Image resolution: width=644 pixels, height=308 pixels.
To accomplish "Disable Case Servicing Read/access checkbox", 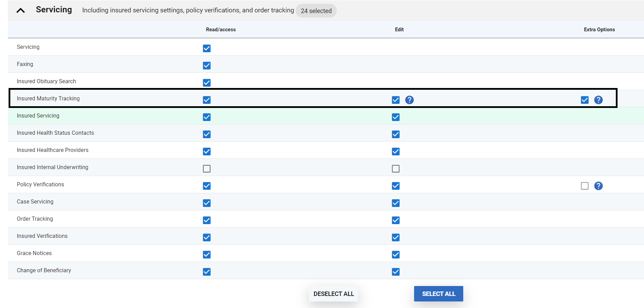I will tap(207, 203).
